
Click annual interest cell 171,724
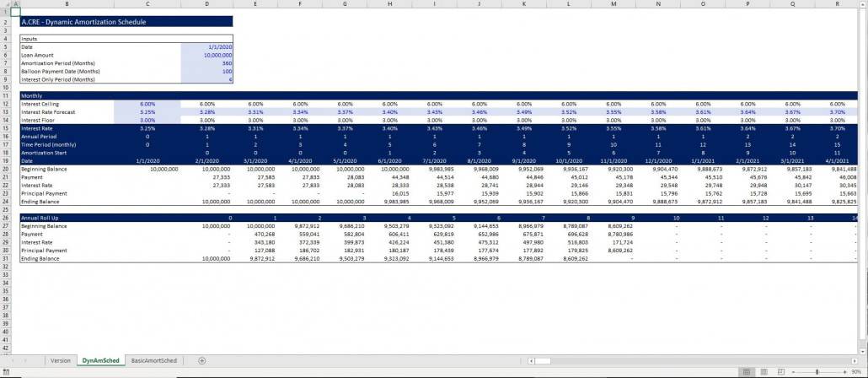pyautogui.click(x=613, y=242)
